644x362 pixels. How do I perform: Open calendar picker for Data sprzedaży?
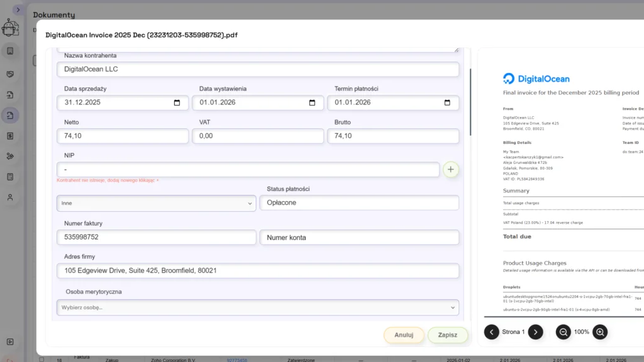[177, 102]
